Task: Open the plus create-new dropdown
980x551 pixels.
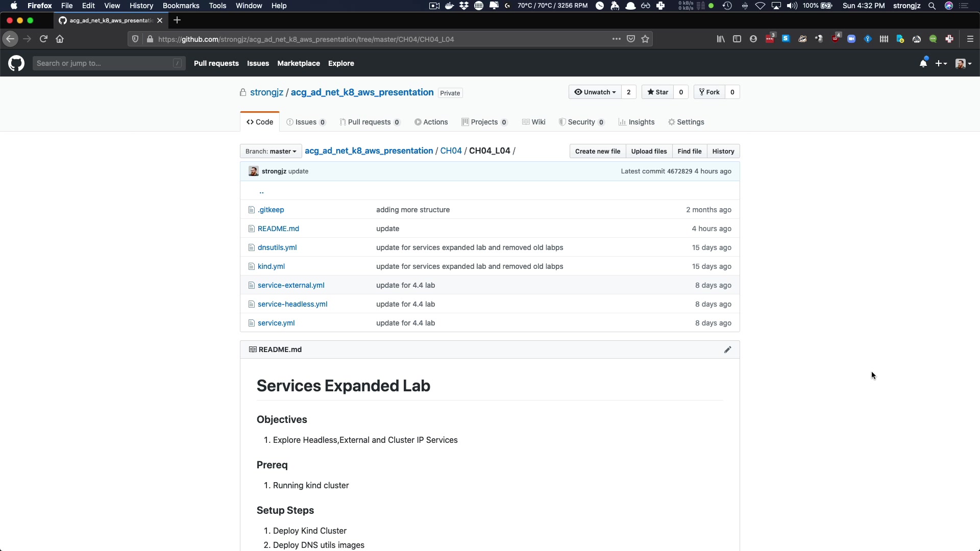Action: [941, 63]
